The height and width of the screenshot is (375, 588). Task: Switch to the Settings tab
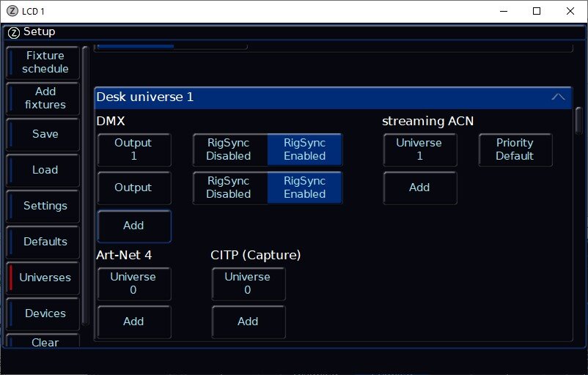point(45,206)
